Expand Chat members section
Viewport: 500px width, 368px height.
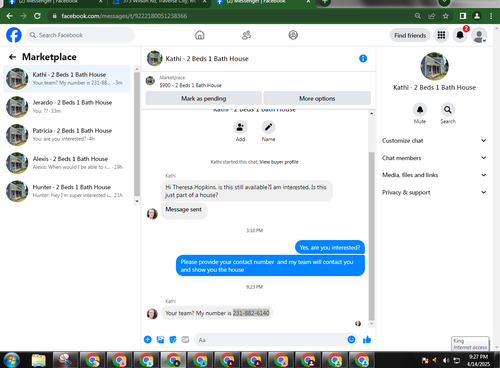(x=434, y=158)
